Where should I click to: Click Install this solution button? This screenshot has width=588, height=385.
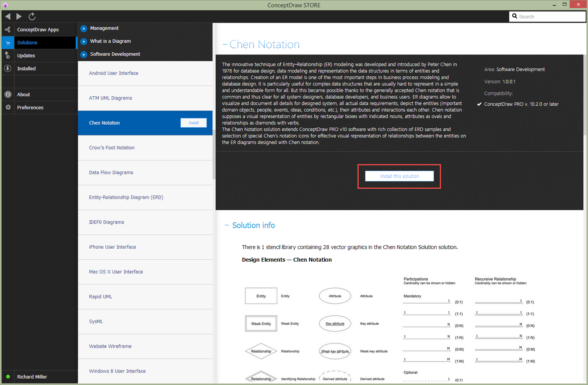coord(399,176)
